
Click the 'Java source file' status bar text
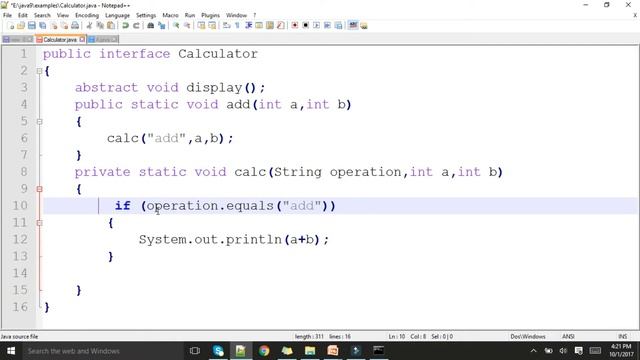[x=19, y=337]
